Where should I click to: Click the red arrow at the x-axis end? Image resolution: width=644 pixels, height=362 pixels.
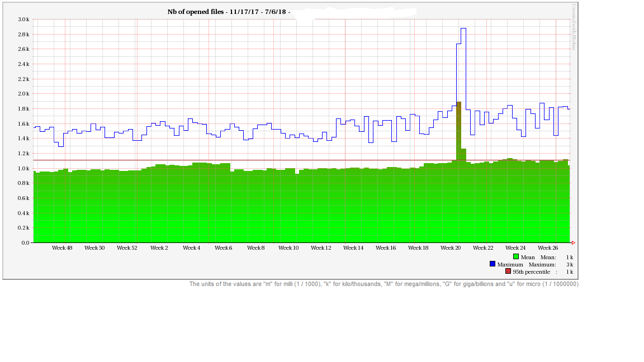(573, 242)
